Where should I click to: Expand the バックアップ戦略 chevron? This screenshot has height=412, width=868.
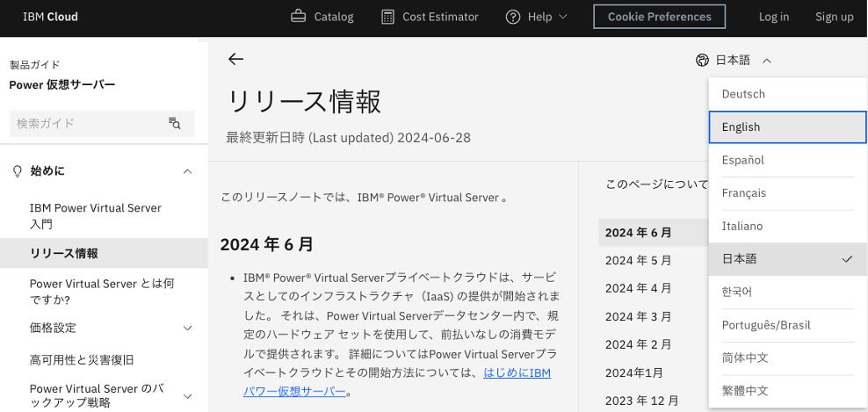coord(188,396)
